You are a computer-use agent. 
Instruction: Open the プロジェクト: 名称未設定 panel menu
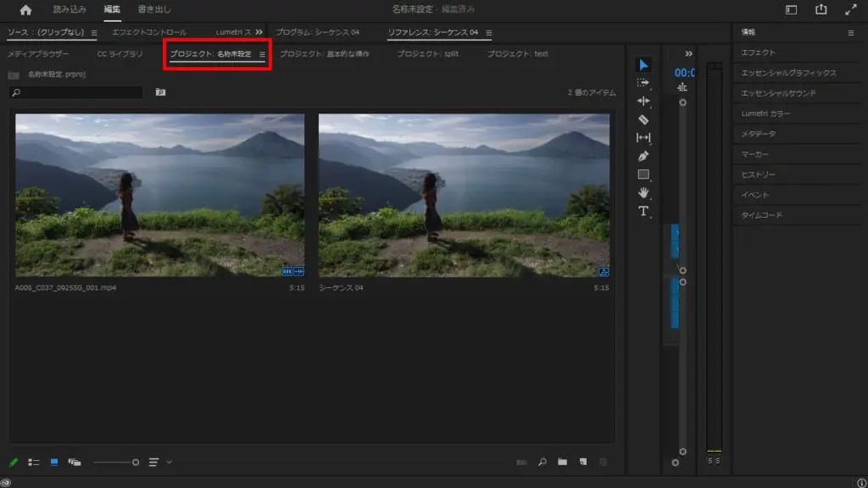tap(262, 54)
